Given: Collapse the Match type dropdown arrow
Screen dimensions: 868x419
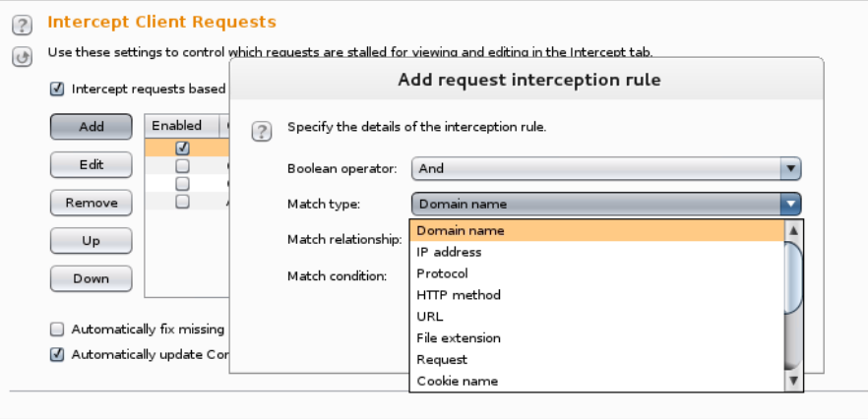Looking at the screenshot, I should tap(790, 205).
